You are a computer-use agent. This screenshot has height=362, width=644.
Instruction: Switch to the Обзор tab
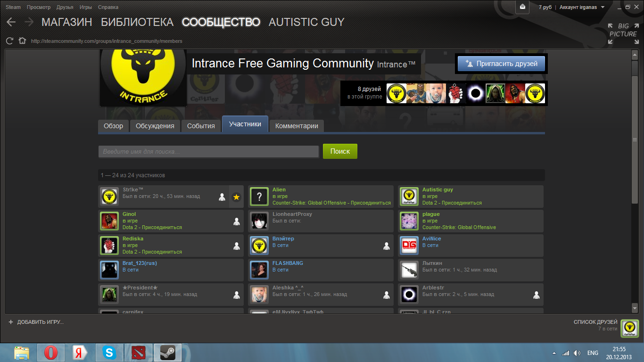pos(114,126)
